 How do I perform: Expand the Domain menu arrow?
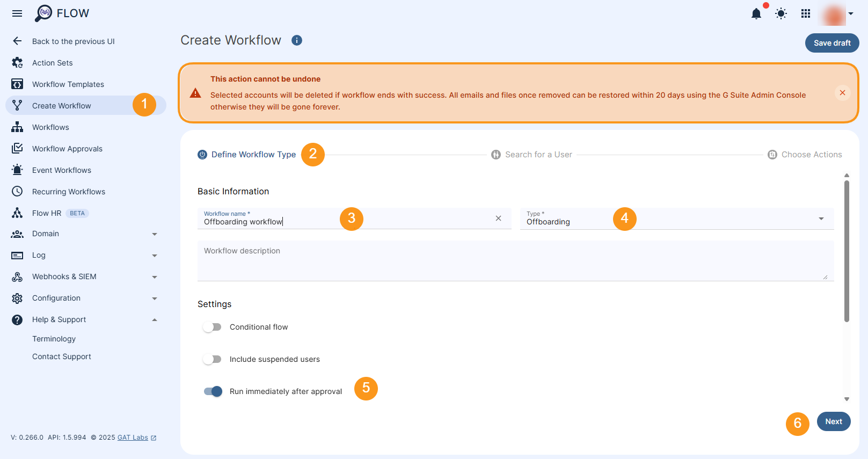click(x=155, y=234)
